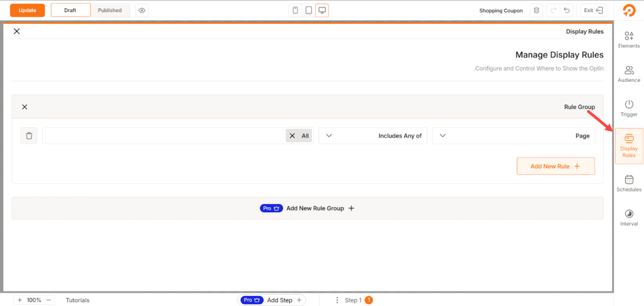Open the Display Rules panel

(629, 146)
